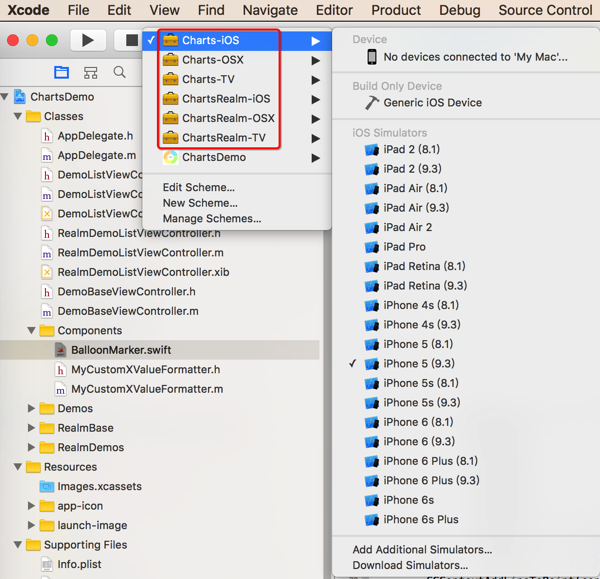
Task: Select the checked Charts-iOS scheme
Action: tap(237, 41)
